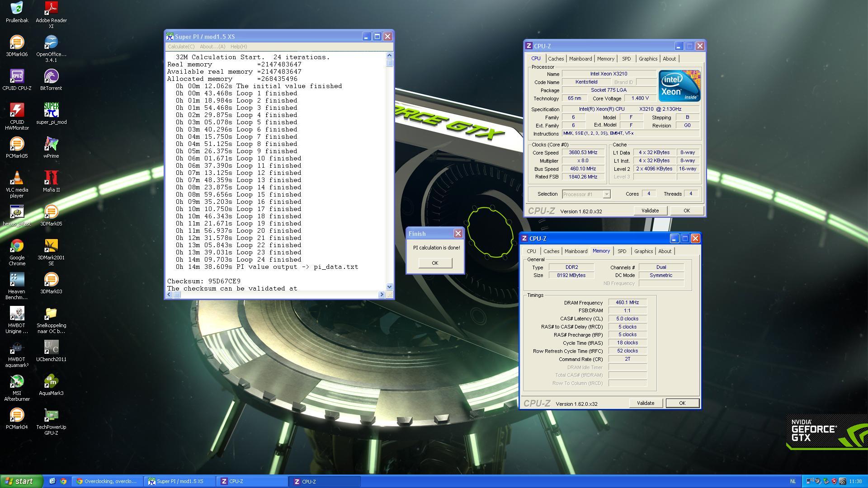The width and height of the screenshot is (868, 488).
Task: Open CPUID HWMonitor desktop shortcut
Action: click(17, 116)
